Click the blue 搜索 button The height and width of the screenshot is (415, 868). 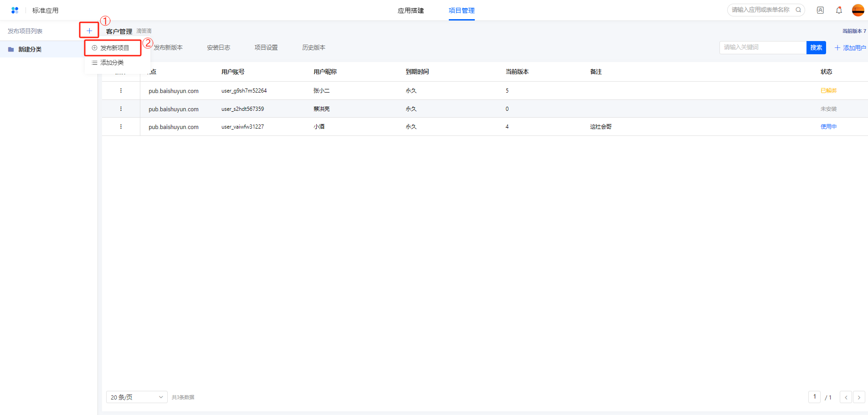point(816,47)
